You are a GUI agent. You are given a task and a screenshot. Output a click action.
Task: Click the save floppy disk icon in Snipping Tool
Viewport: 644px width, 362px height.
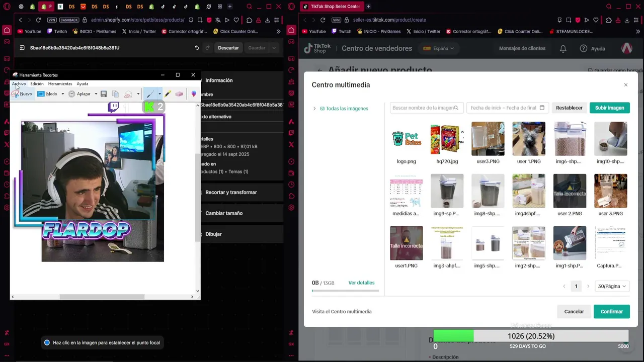(x=104, y=94)
